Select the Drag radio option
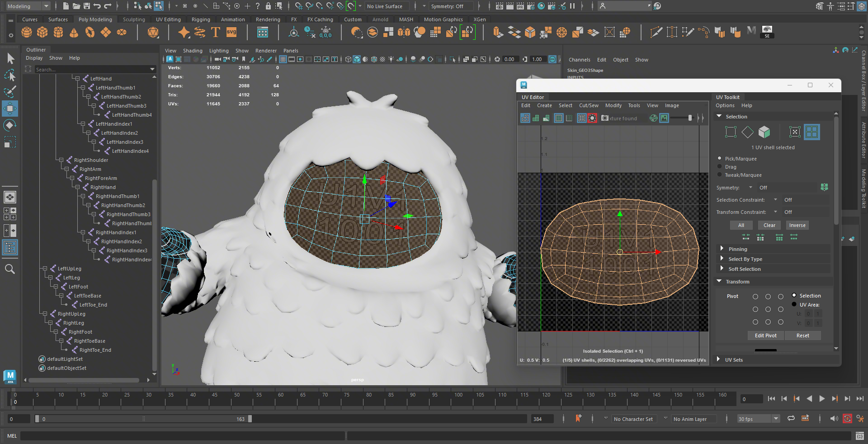This screenshot has width=868, height=444. tap(720, 167)
